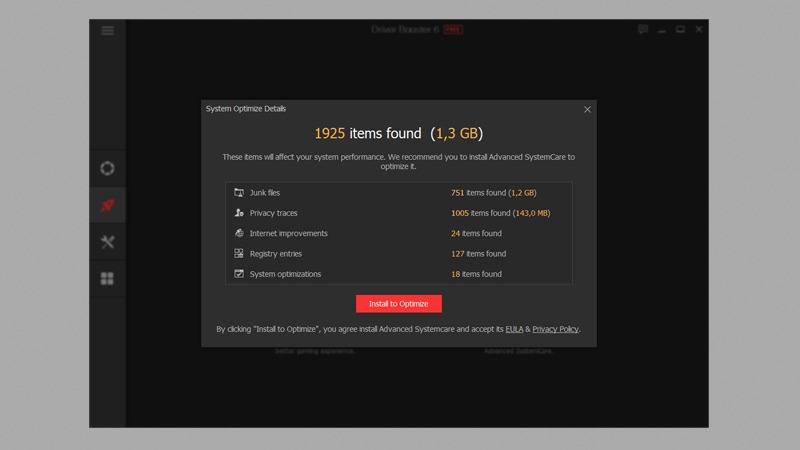The width and height of the screenshot is (800, 450).
Task: Open the Action Center grid icon
Action: pyautogui.click(x=107, y=279)
